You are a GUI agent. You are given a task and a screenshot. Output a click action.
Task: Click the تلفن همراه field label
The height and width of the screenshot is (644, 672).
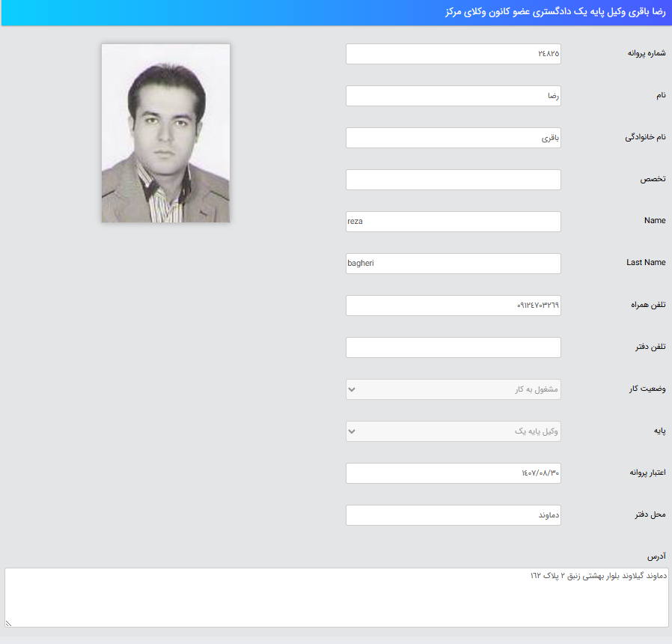[647, 306]
